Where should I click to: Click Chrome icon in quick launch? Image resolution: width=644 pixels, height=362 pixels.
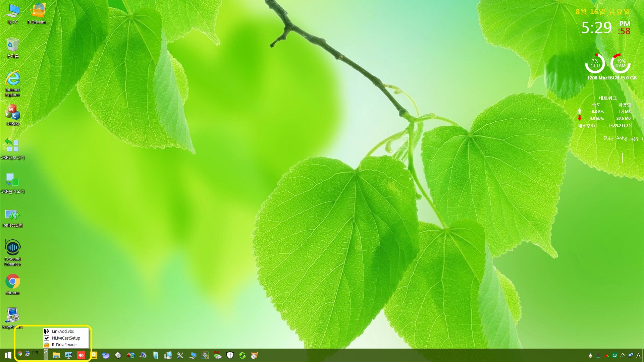[20, 354]
